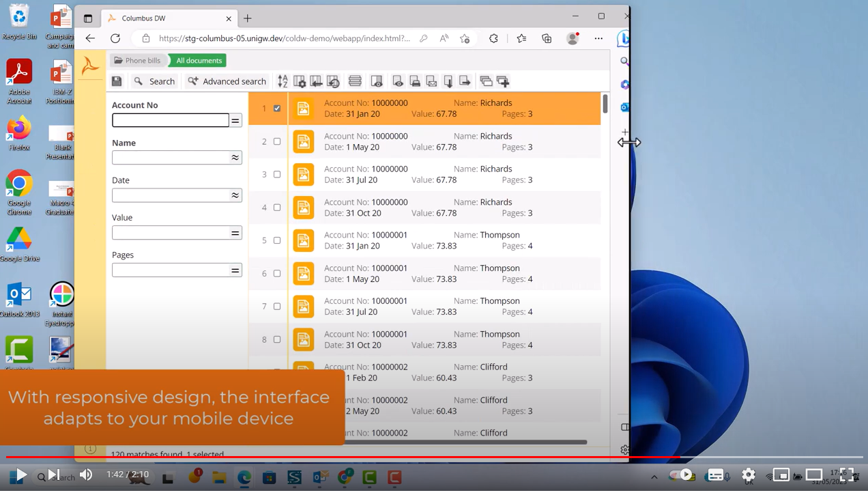The width and height of the screenshot is (868, 495).
Task: Open the Pages field operator dropdown
Action: [235, 270]
